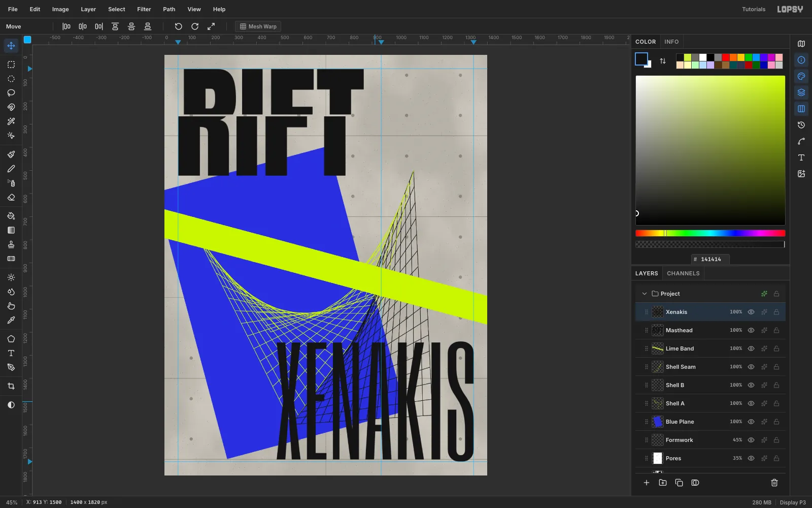Image resolution: width=812 pixels, height=508 pixels.
Task: Select the Pen path tool
Action: pos(11,367)
